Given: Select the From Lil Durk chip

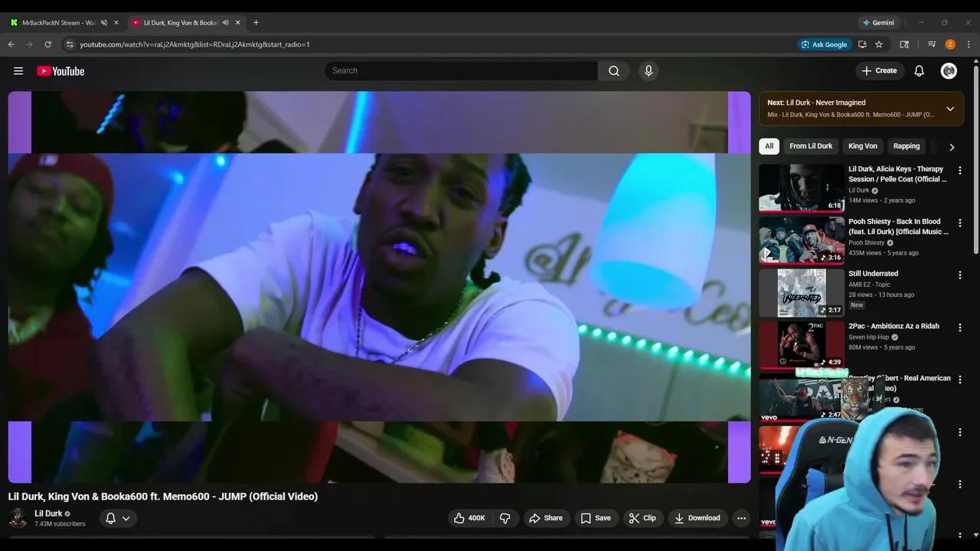Looking at the screenshot, I should (x=811, y=146).
